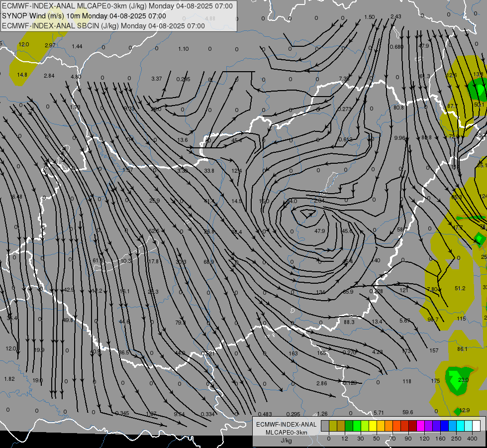Click the '250' legend scale label
This screenshot has height=448, width=487.
(456, 439)
